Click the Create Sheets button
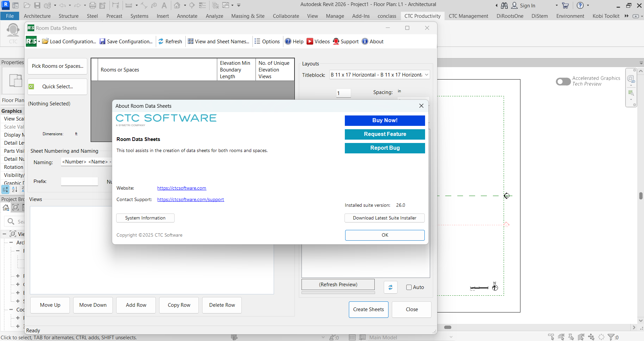This screenshot has width=644, height=341. tap(368, 309)
